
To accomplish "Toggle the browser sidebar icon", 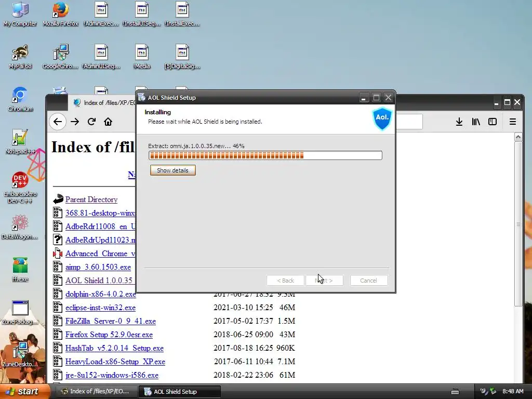I will pyautogui.click(x=493, y=122).
